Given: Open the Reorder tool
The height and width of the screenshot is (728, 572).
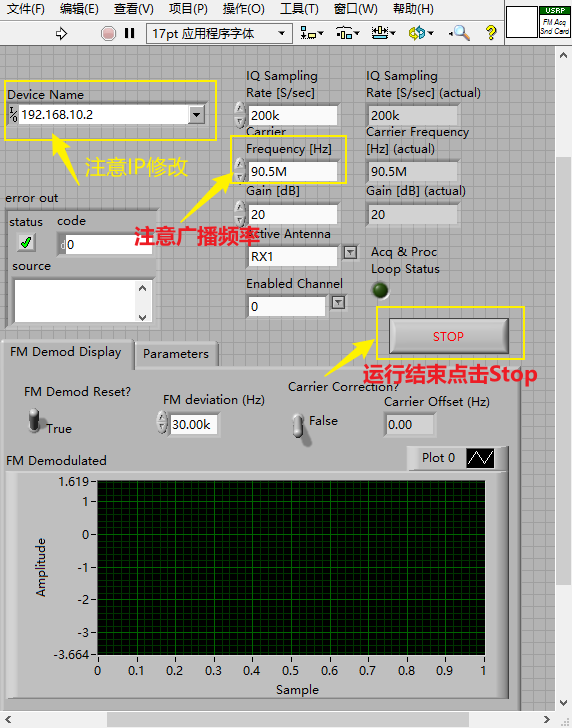Looking at the screenshot, I should [x=420, y=33].
